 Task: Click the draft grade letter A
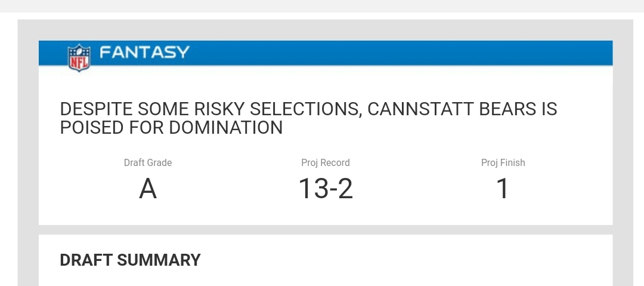click(148, 189)
